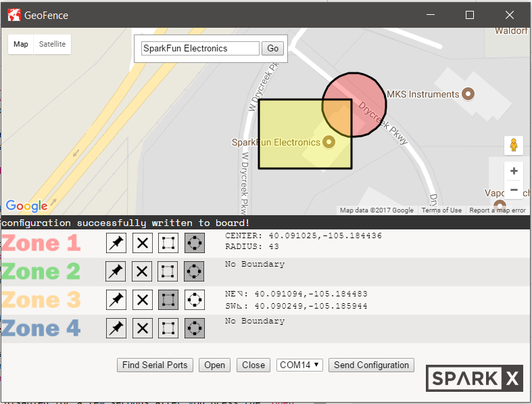Select circle shape tool for Zone 2

pos(194,271)
